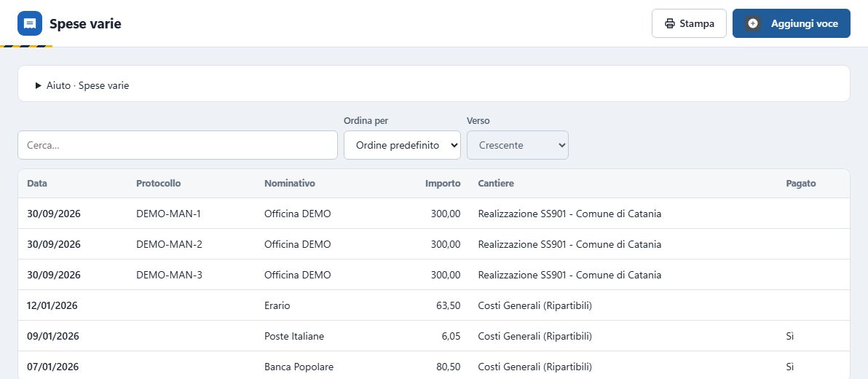Click the Protocollo column header
The width and height of the screenshot is (868, 379).
158,184
